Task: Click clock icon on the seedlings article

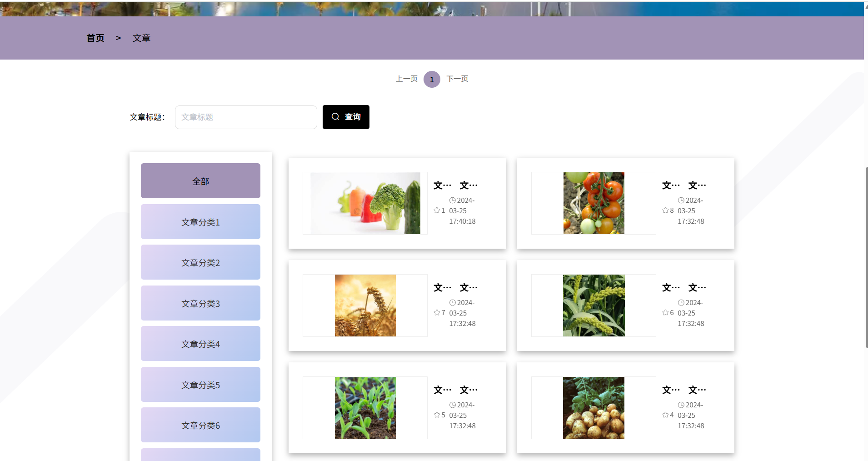Action: (453, 405)
